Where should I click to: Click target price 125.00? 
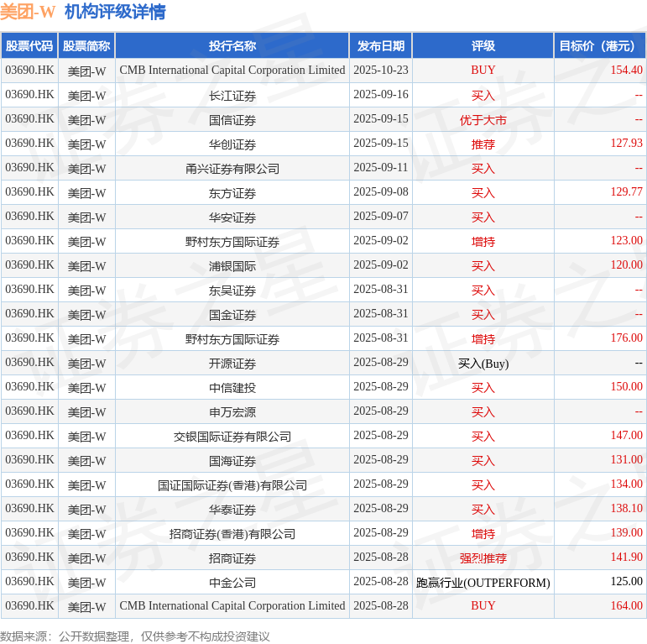[x=626, y=581]
